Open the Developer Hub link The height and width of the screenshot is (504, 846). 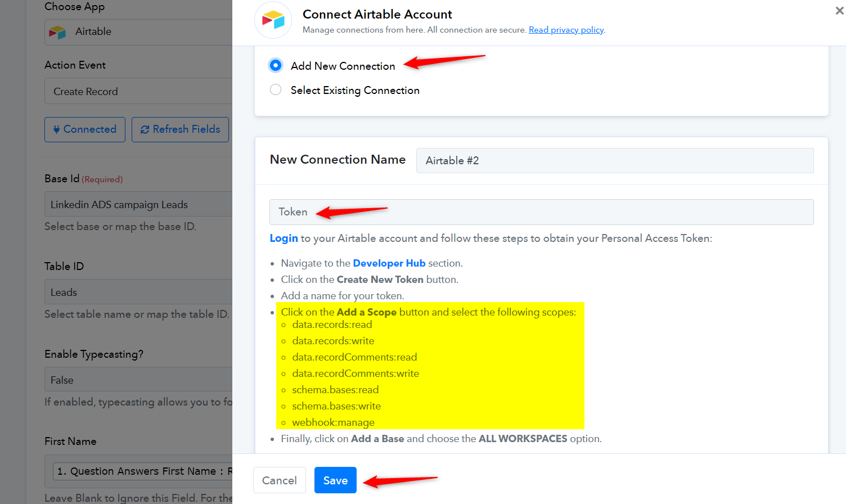389,263
